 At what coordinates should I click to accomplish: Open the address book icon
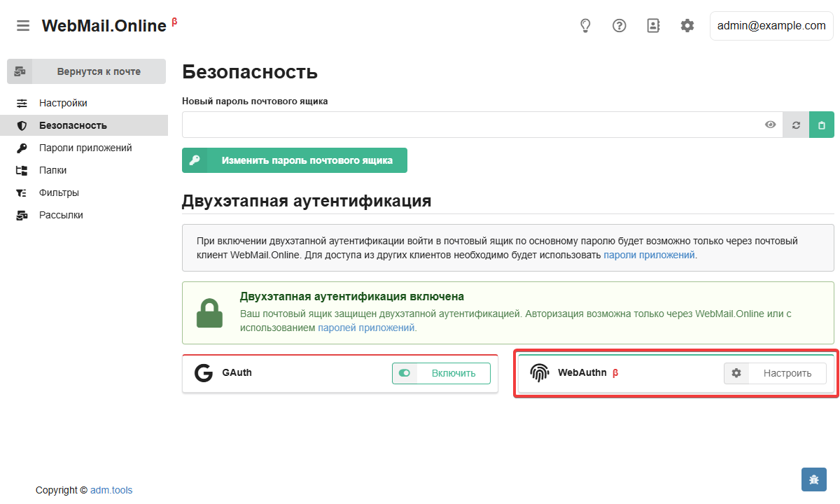pos(653,26)
